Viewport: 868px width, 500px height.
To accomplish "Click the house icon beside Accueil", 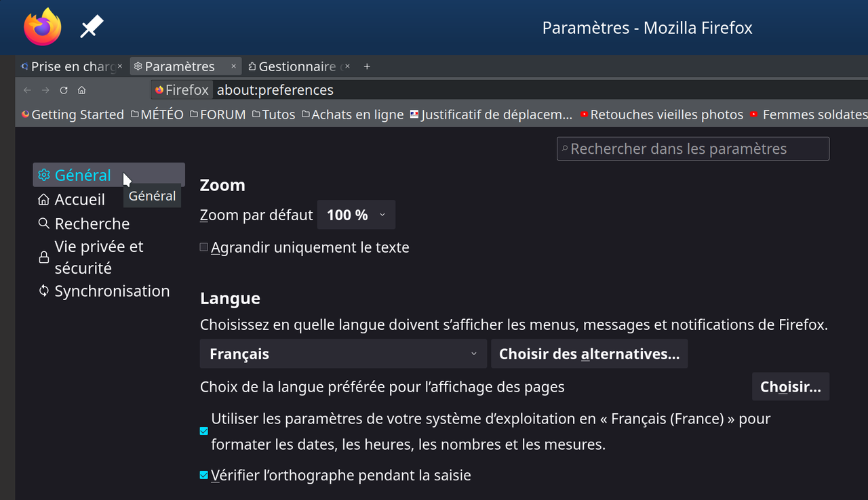I will click(x=43, y=199).
